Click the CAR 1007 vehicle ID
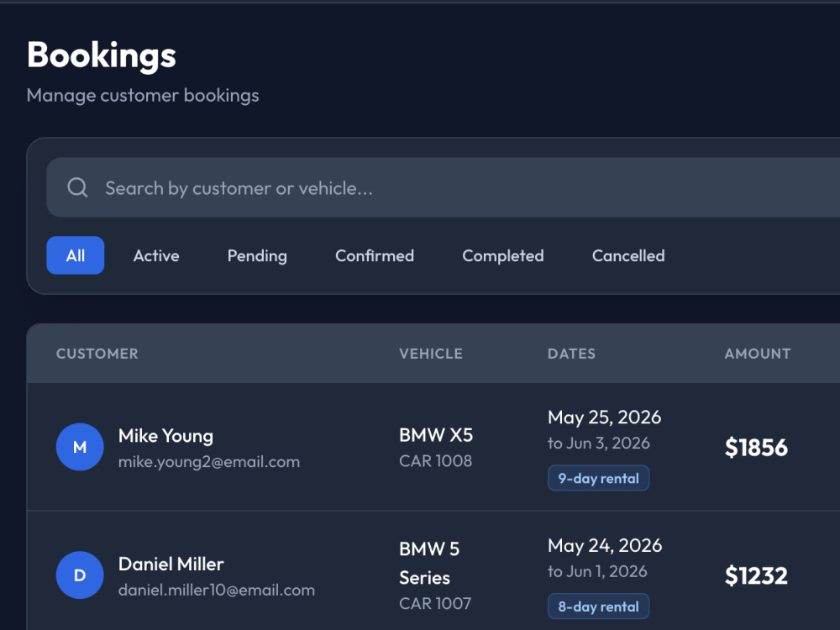 [x=435, y=603]
